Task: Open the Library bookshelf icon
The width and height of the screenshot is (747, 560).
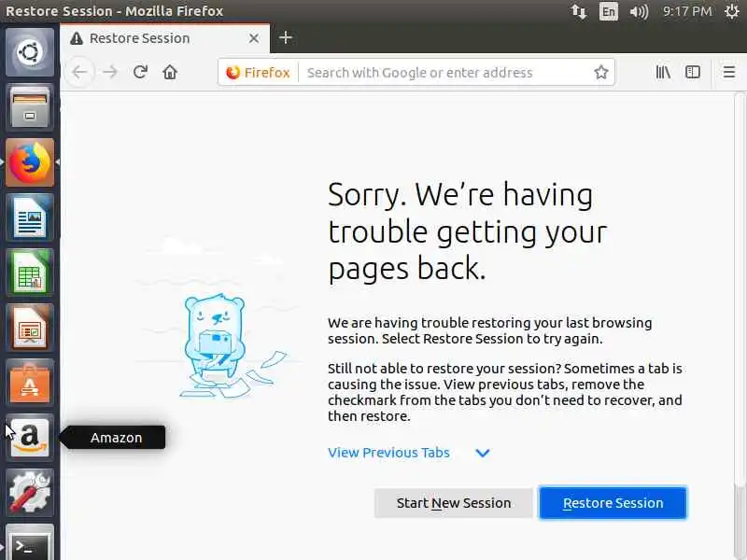Action: (663, 72)
